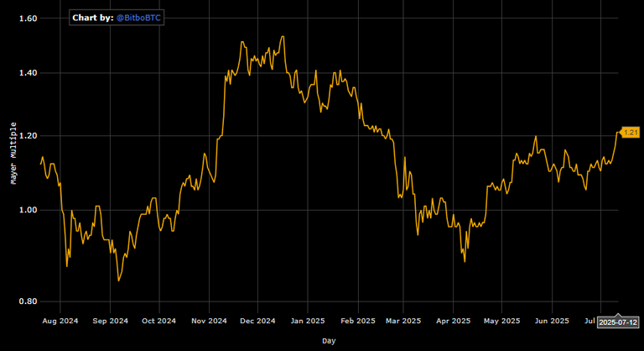The image size is (644, 351).
Task: Click the Mar 2025 axis label
Action: [403, 321]
